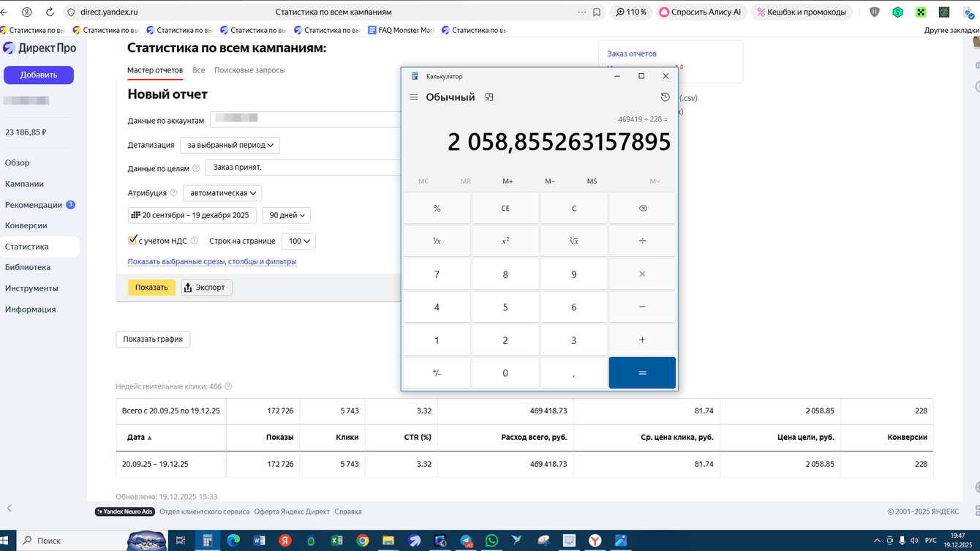Collapse the Direct sidebar with the arrow
The height and width of the screenshot is (551, 980).
coord(10,508)
